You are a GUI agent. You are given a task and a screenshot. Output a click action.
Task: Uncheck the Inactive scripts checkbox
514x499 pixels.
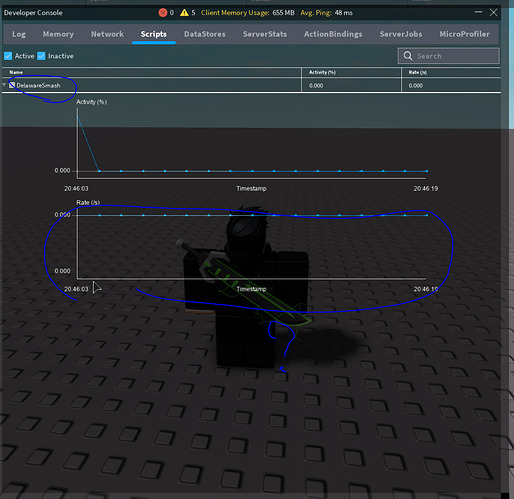pyautogui.click(x=41, y=56)
